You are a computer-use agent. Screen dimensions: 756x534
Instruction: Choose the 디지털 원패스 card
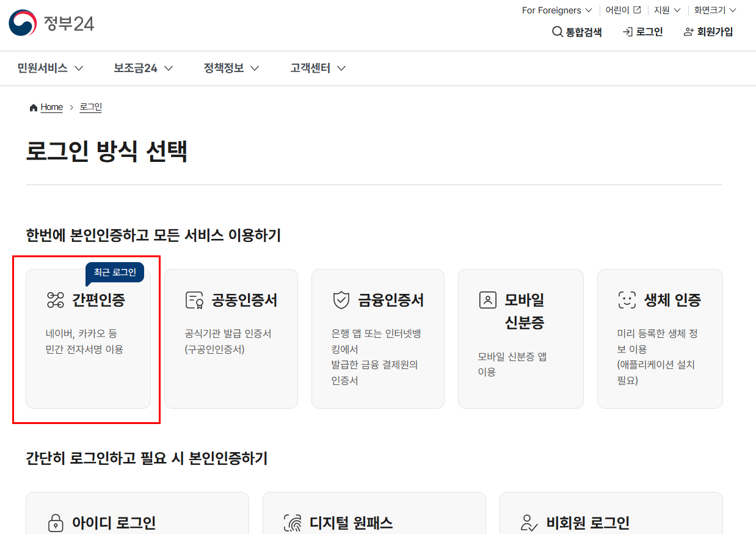(374, 513)
